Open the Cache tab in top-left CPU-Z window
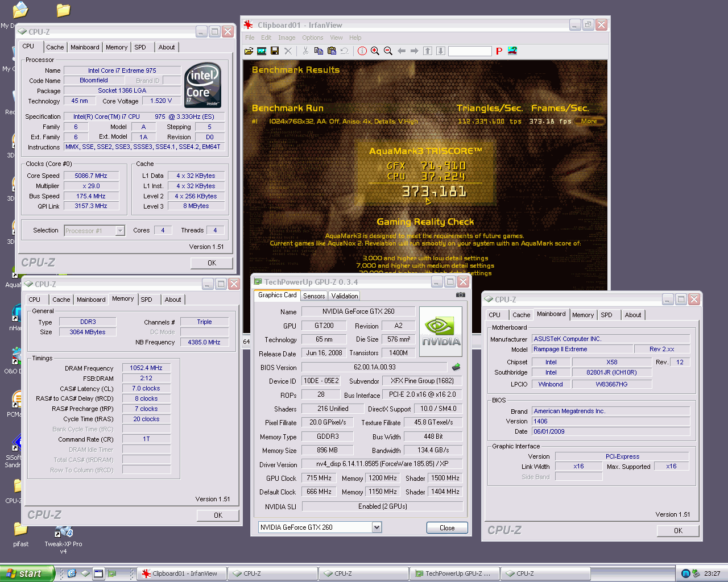Viewport: 728px width, 582px height. 55,47
